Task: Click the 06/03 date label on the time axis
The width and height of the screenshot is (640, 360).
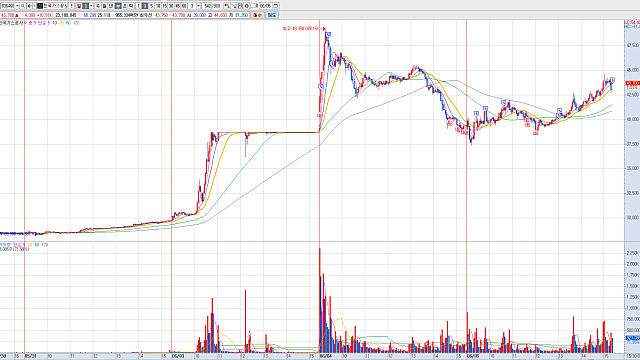Action: 178,356
